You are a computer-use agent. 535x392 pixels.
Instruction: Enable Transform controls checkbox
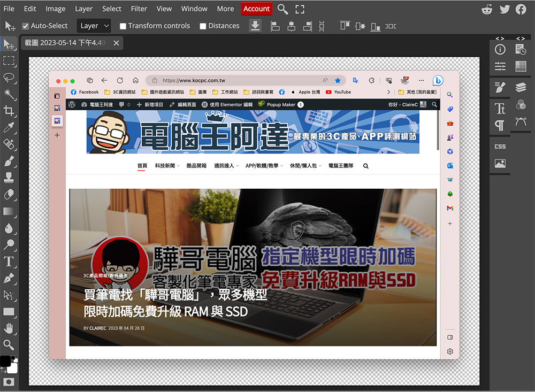[123, 26]
